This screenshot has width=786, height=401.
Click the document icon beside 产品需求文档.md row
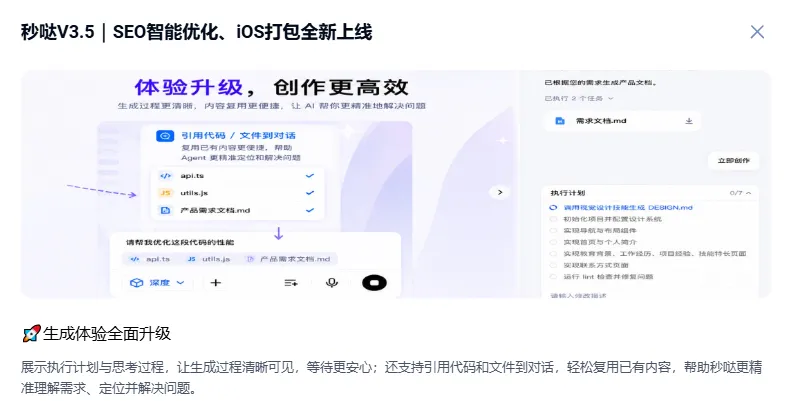point(165,211)
